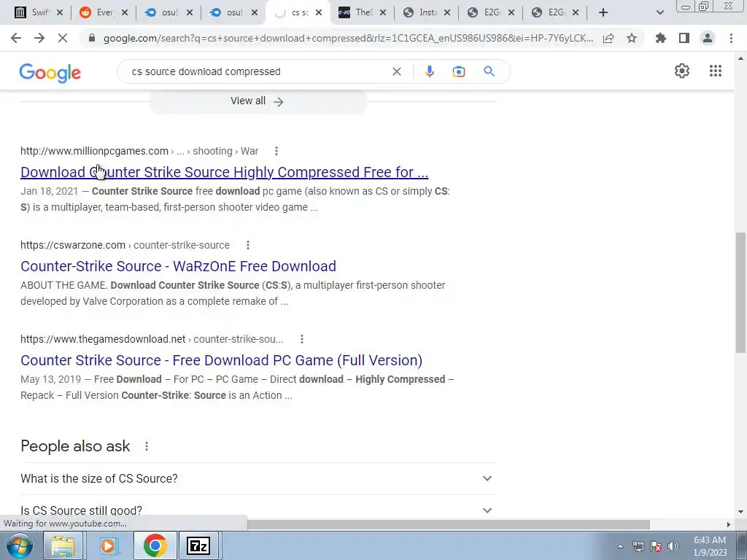Search by image with camera icon
The width and height of the screenshot is (747, 560).
pos(459,71)
